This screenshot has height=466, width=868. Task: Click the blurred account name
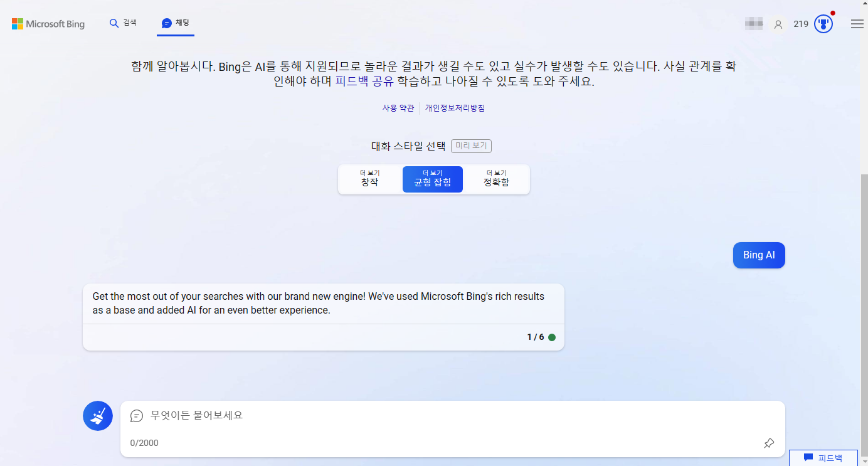point(754,24)
